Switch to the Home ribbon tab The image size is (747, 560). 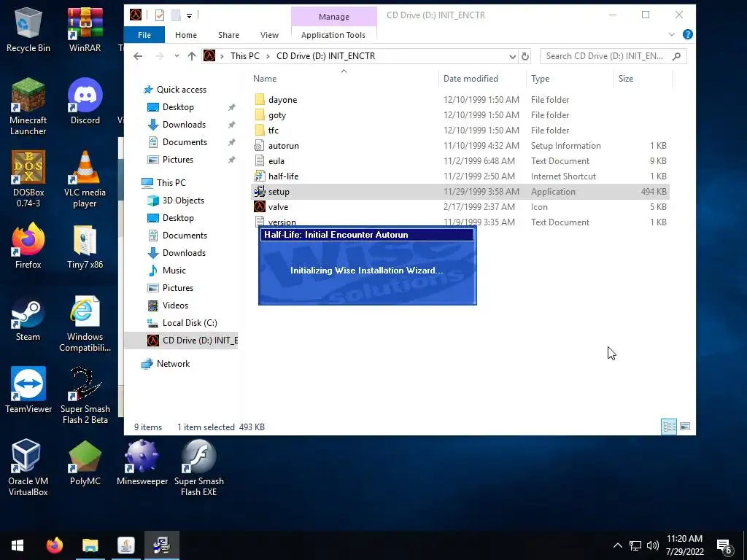186,35
